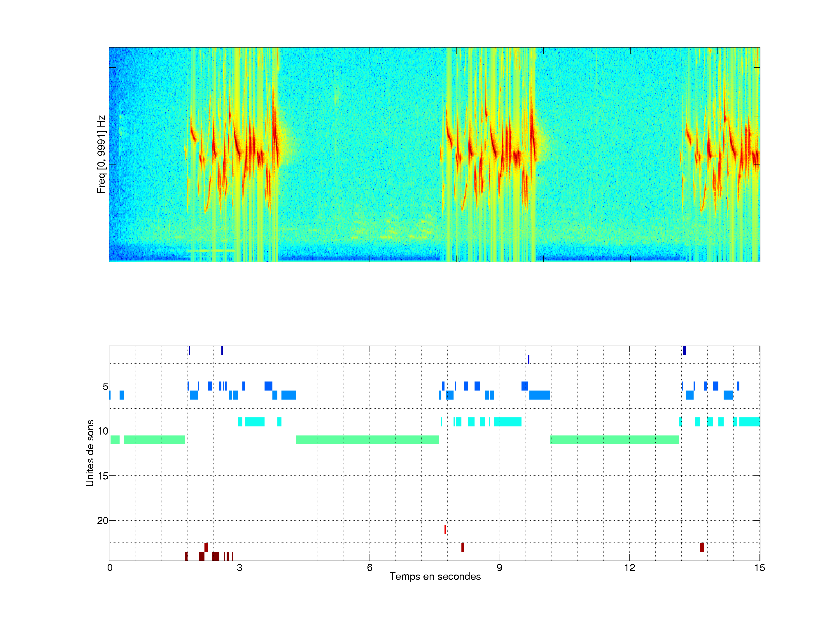
Task: Click the dark red marker just after 8 seconds
Action: coord(463,547)
